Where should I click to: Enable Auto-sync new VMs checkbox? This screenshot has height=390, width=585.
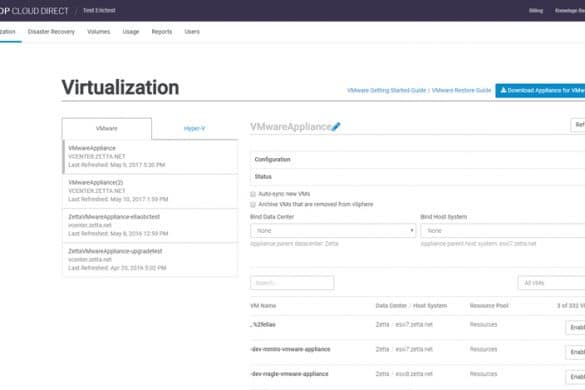tap(253, 194)
